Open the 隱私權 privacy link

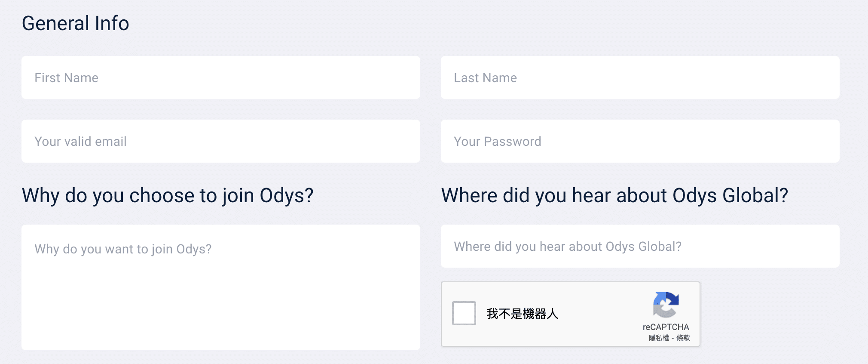tap(659, 338)
